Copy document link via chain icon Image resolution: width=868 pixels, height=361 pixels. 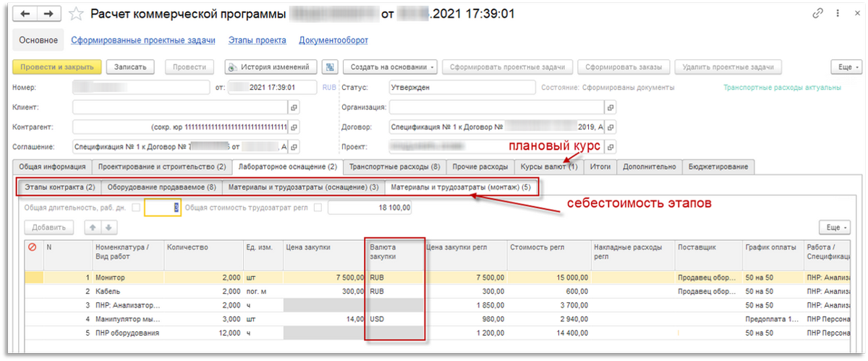tap(819, 14)
